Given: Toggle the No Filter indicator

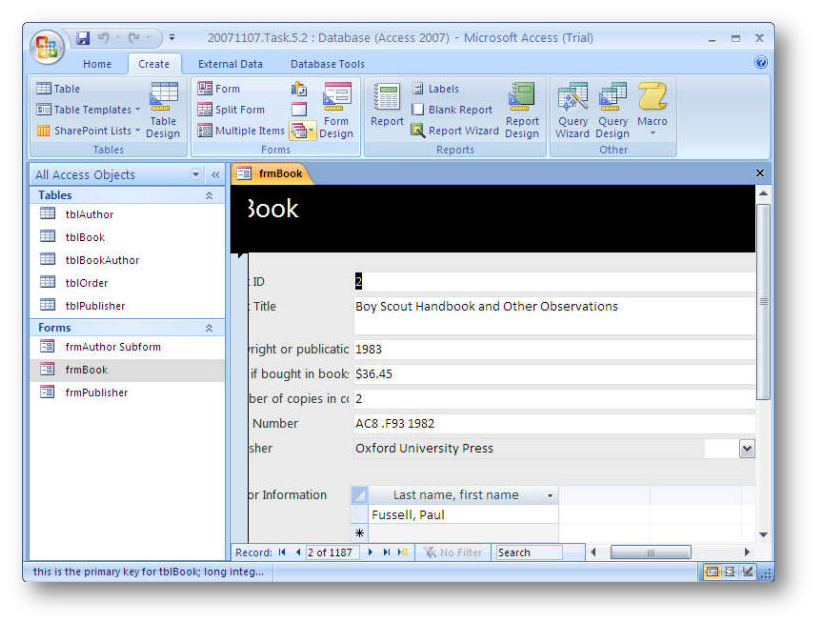Looking at the screenshot, I should tap(453, 552).
